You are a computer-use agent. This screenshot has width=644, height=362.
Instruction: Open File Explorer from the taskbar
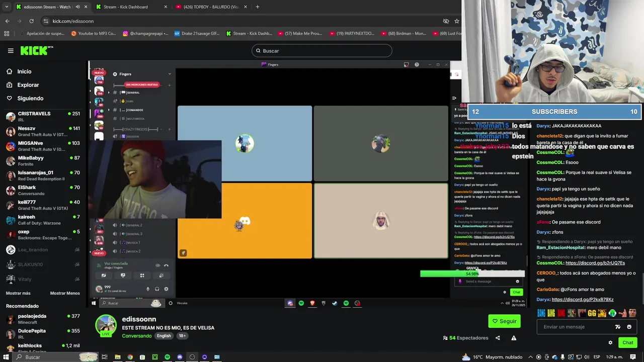coord(117,357)
